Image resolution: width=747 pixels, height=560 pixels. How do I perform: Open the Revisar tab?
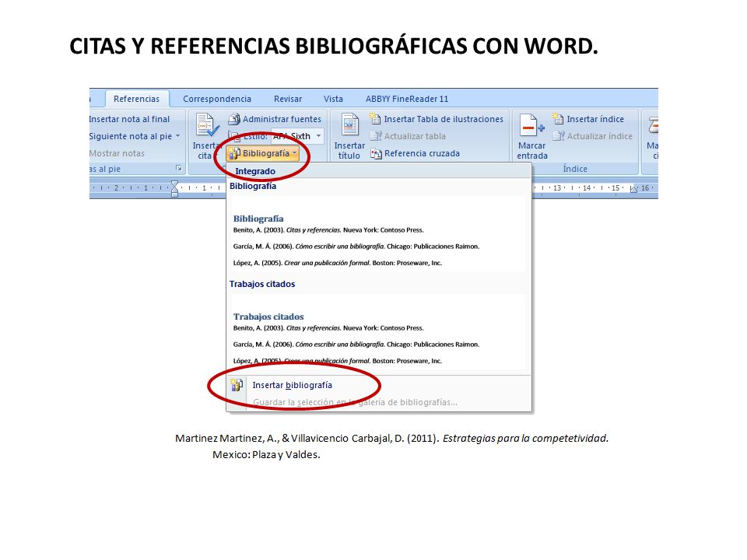point(288,99)
